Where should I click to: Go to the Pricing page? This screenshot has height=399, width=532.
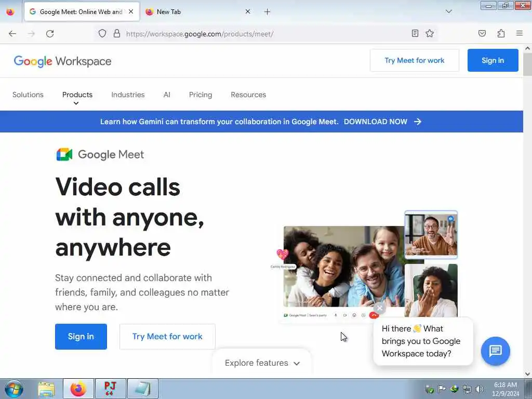[x=201, y=95]
